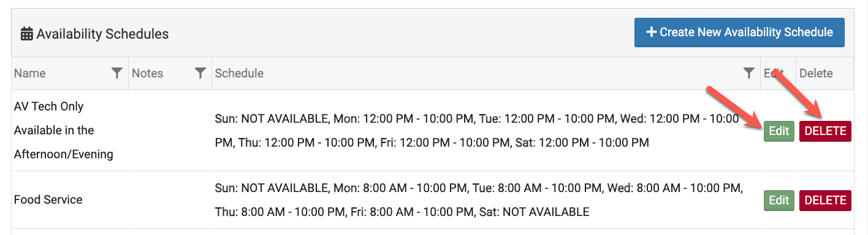Click the Delete column header

816,74
